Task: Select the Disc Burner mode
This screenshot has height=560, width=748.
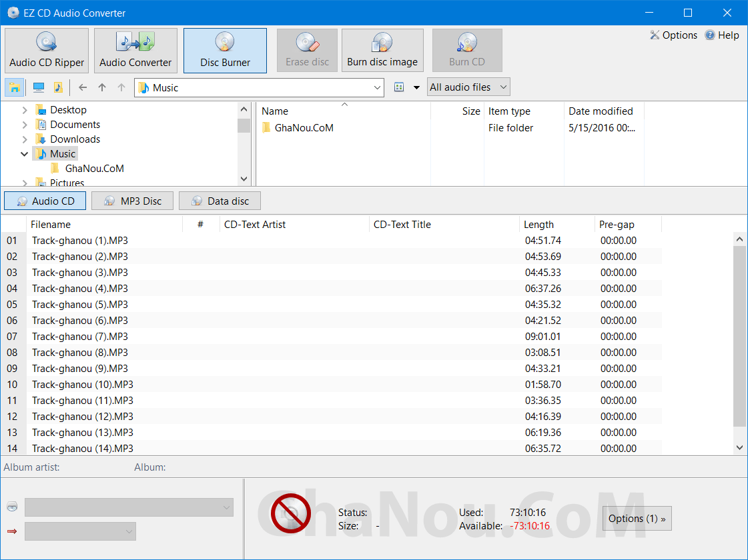Action: coord(225,51)
